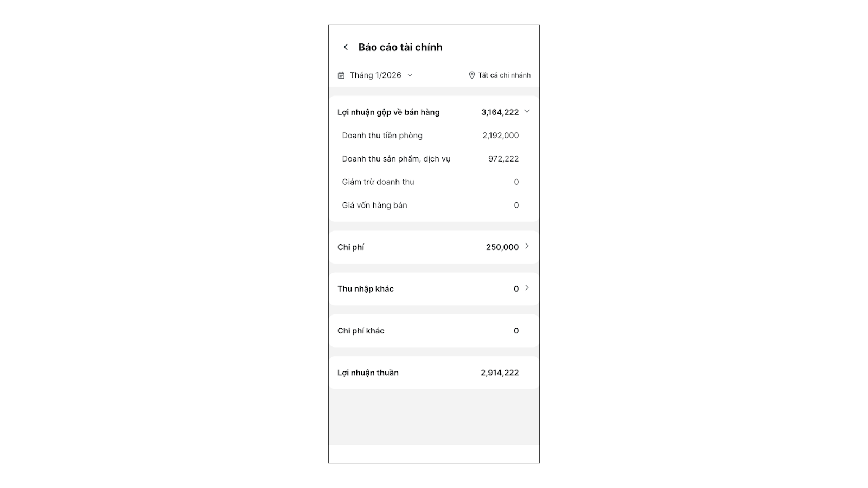The width and height of the screenshot is (868, 488).
Task: Select the Tất cả chi nhánh branch filter
Action: click(x=504, y=75)
